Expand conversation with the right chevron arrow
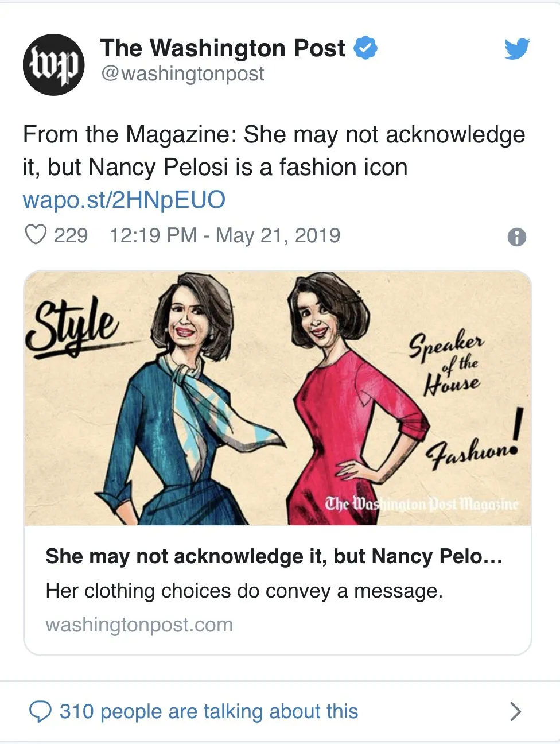Screen dimensions: 560x744 pyautogui.click(x=515, y=712)
